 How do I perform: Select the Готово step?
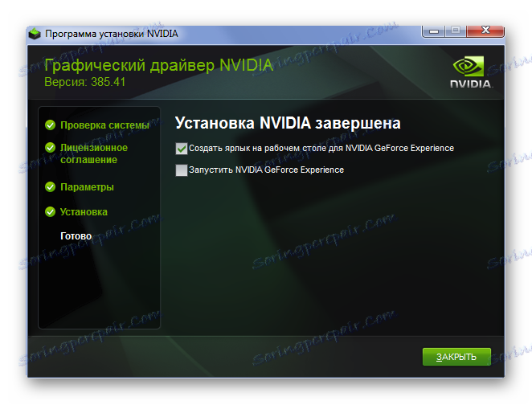coord(76,236)
